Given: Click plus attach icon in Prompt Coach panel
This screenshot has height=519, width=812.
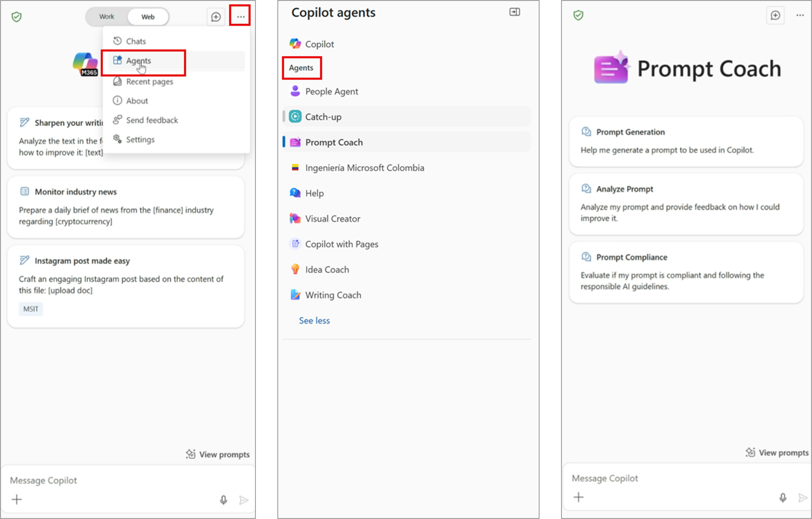Looking at the screenshot, I should (578, 497).
